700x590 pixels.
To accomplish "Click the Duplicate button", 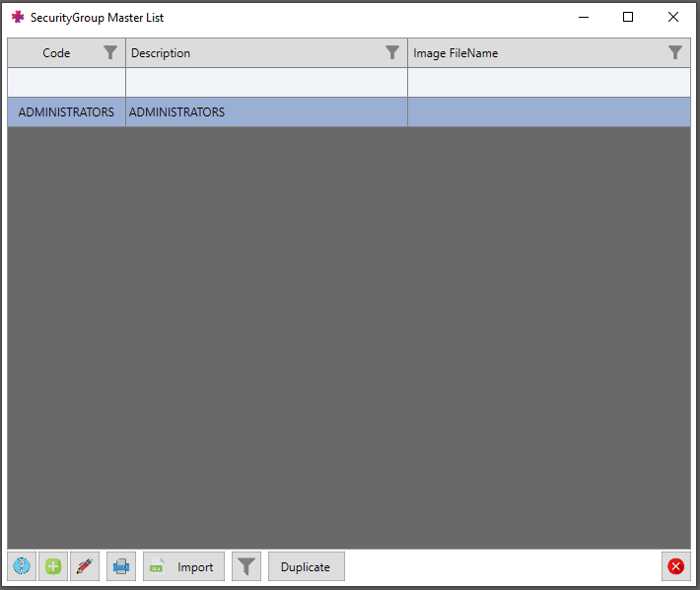I will click(307, 566).
